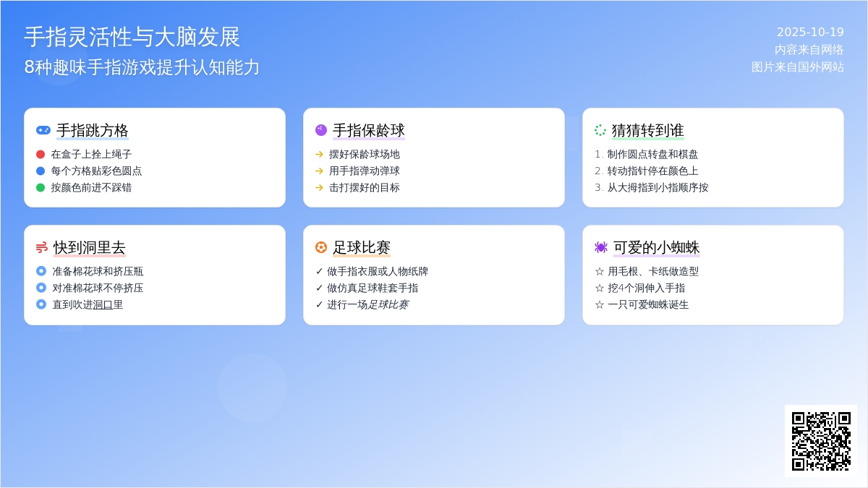Click the date 2025-10-19
The image size is (868, 488).
tap(810, 32)
